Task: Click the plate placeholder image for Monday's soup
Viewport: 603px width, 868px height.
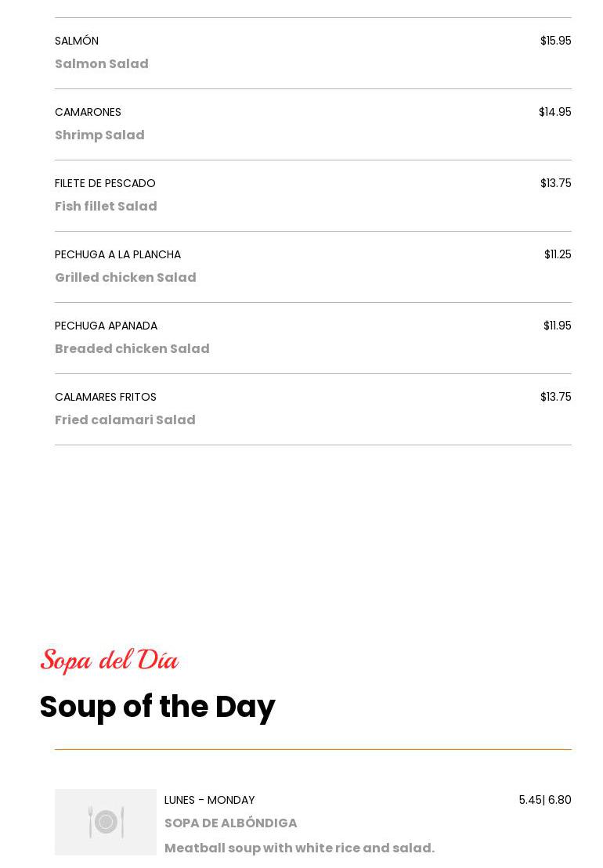Action: point(106,822)
